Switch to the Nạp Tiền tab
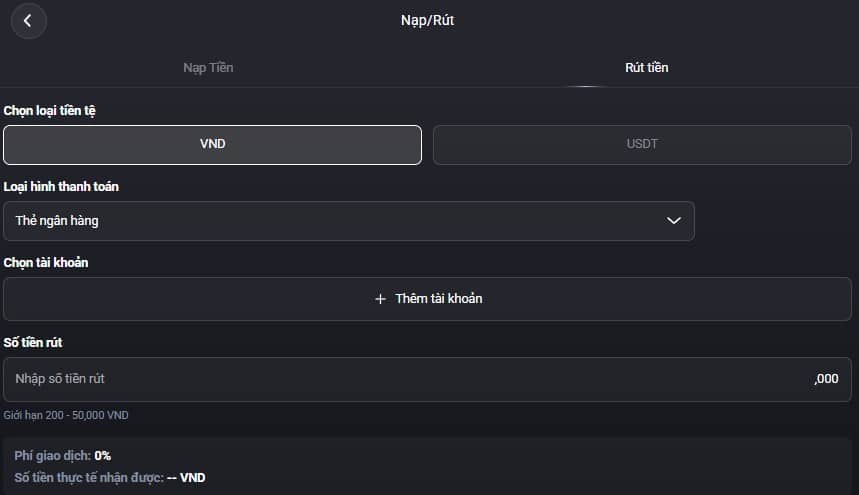Image resolution: width=859 pixels, height=495 pixels. (208, 67)
